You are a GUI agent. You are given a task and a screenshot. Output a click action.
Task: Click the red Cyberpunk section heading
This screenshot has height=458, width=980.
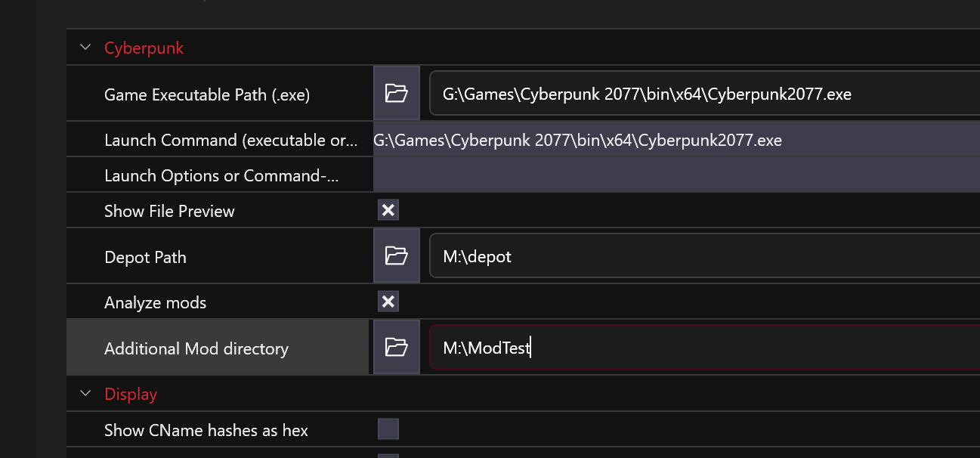(144, 48)
